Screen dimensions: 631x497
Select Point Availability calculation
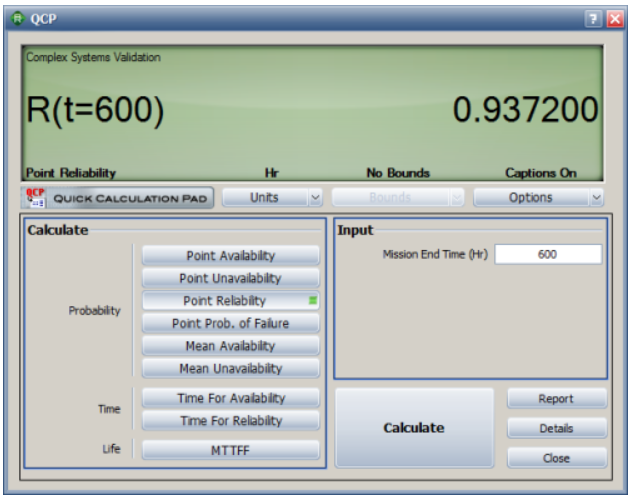231,256
